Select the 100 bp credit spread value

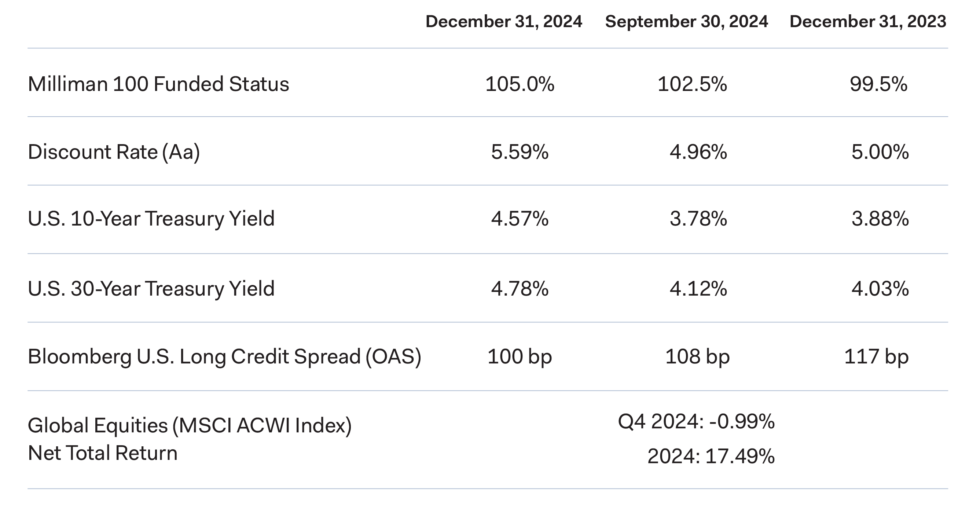tap(519, 356)
